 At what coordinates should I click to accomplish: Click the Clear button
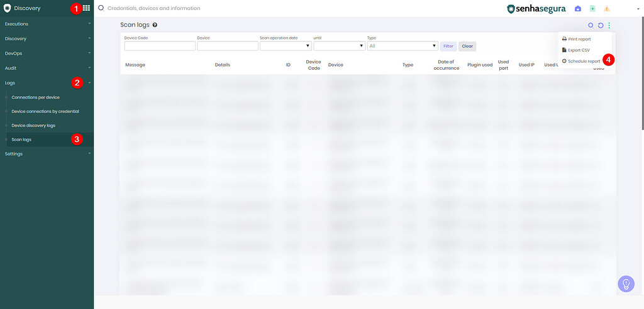click(x=467, y=46)
